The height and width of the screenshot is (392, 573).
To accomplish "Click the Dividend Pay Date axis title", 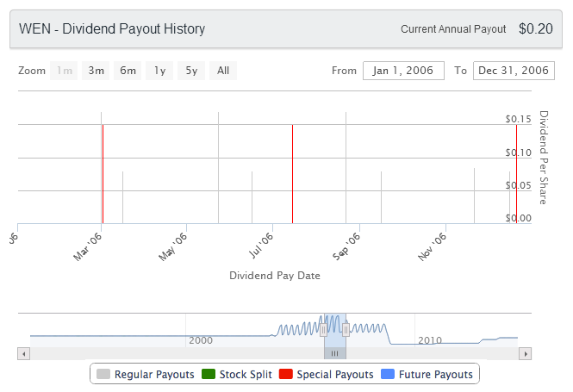I will [x=275, y=276].
